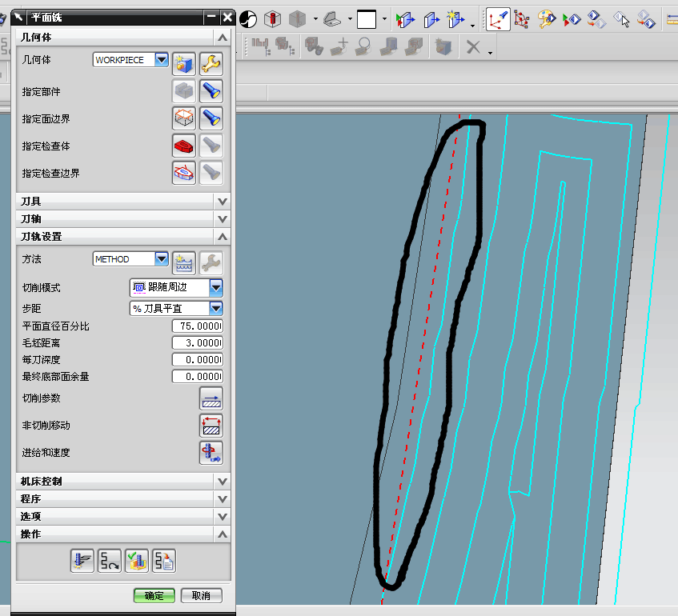Verify tool path icon
Image resolution: width=678 pixels, height=616 pixels.
(137, 561)
